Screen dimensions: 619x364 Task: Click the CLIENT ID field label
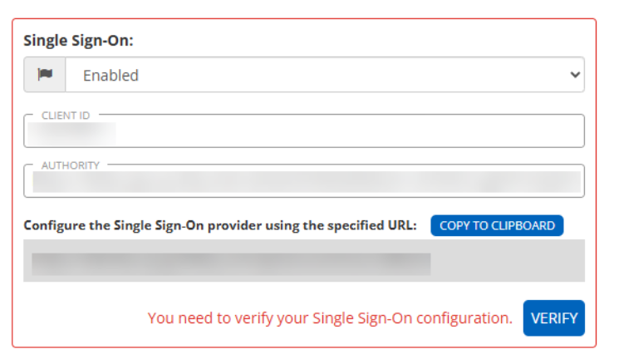[66, 116]
